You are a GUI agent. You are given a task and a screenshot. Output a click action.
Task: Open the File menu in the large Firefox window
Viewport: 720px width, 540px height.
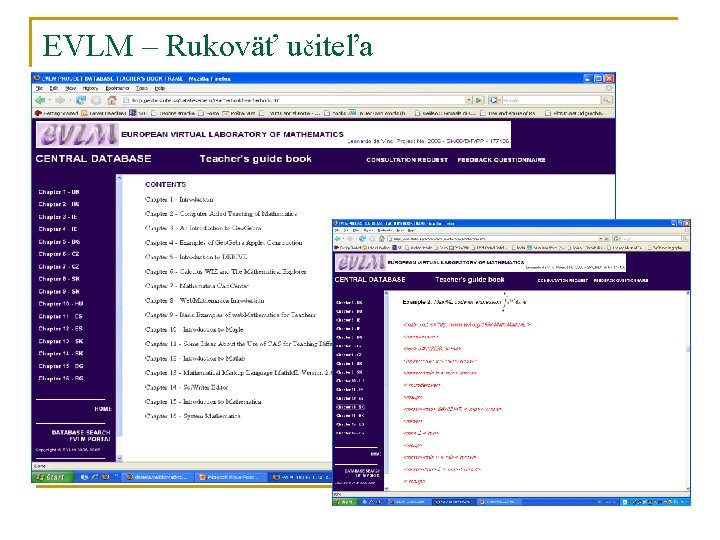click(39, 88)
